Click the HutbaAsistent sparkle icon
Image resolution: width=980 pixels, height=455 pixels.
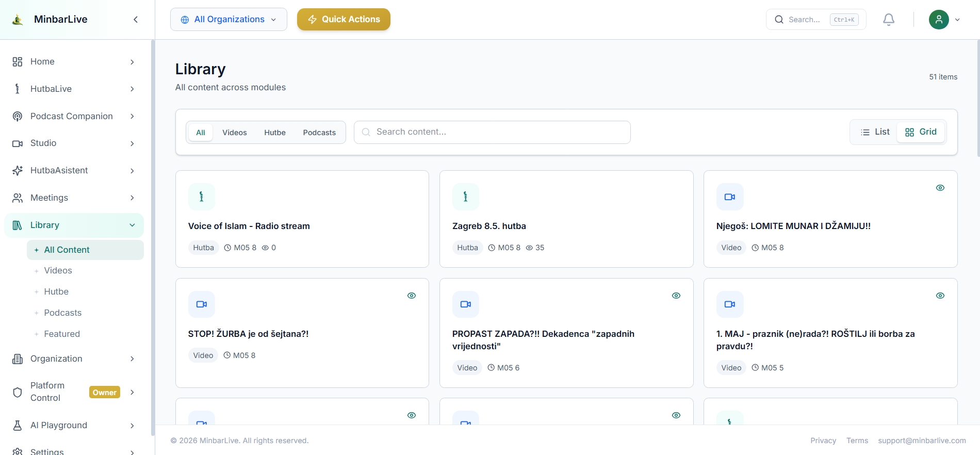point(18,171)
